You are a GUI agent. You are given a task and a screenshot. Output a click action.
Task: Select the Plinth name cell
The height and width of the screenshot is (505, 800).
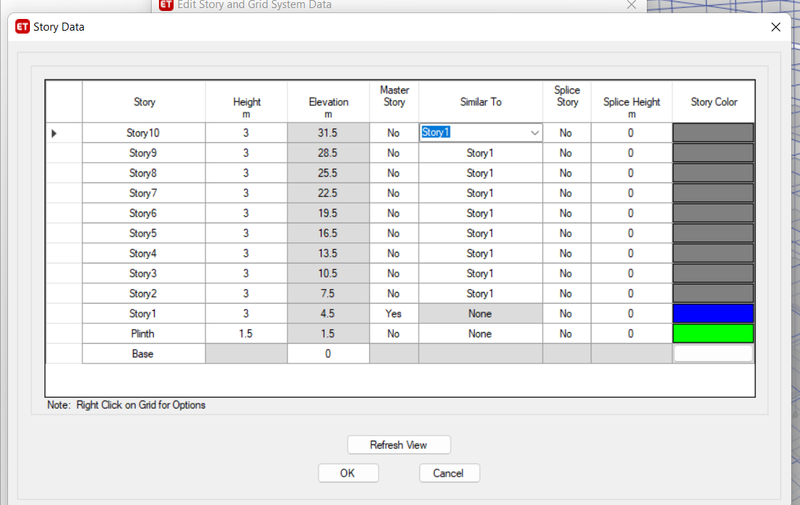pos(144,334)
